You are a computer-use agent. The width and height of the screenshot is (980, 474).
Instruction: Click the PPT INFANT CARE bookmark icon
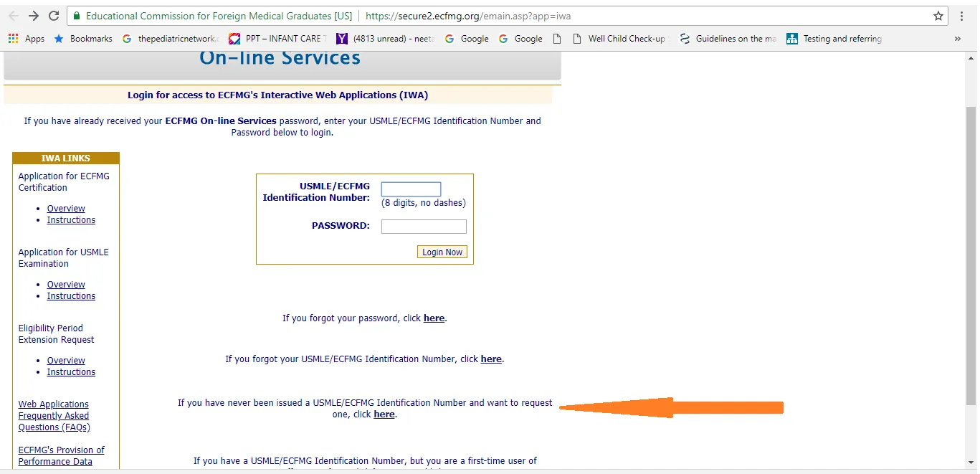(234, 38)
